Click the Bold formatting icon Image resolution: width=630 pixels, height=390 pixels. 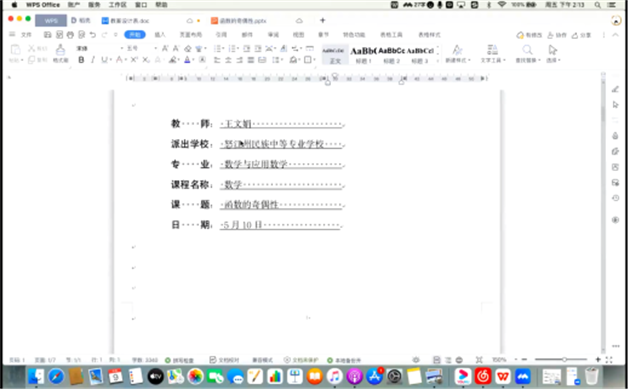[x=82, y=60]
